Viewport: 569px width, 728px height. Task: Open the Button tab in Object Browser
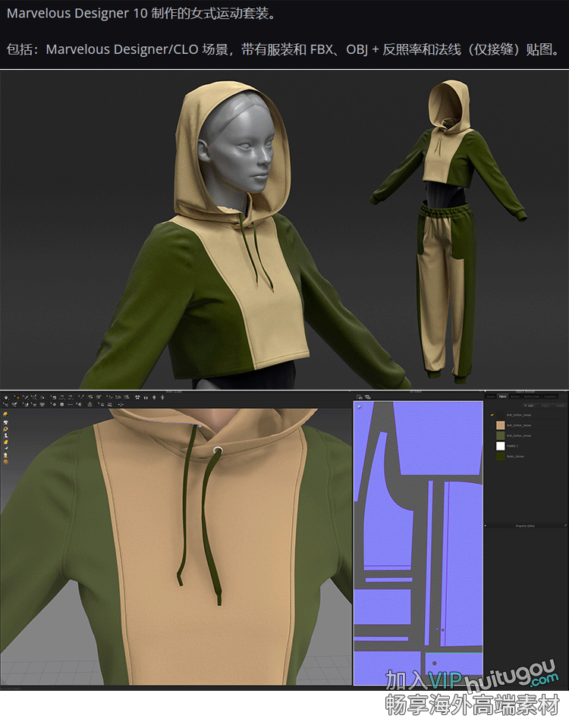pyautogui.click(x=515, y=397)
